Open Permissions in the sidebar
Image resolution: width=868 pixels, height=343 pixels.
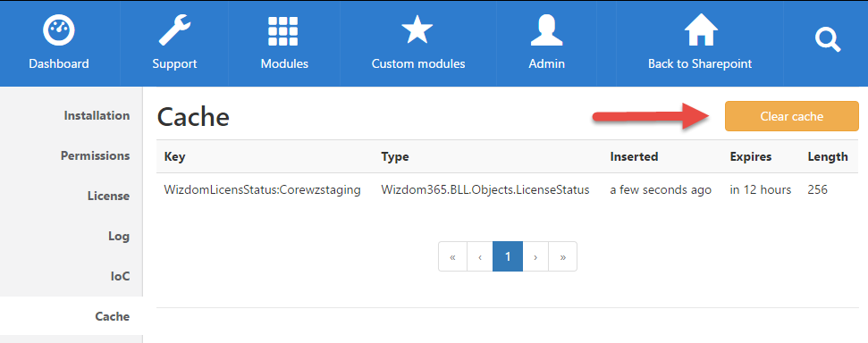click(96, 156)
